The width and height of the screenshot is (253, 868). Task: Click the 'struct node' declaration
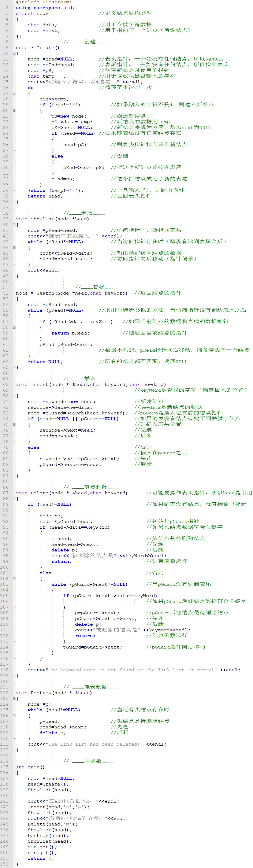[32, 14]
